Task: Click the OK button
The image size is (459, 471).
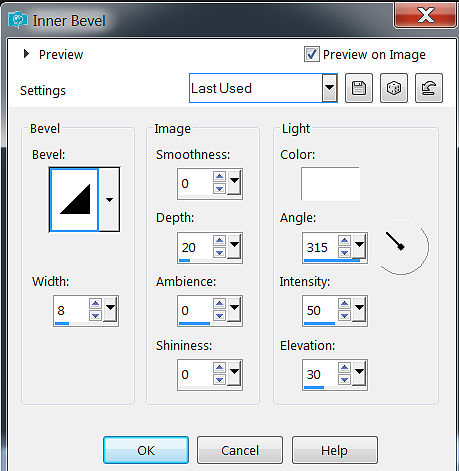Action: tap(146, 450)
